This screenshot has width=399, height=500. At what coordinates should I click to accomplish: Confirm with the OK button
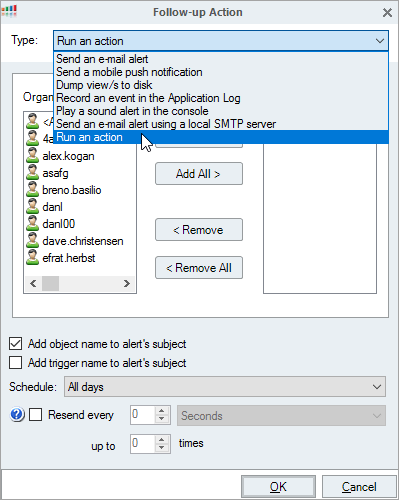click(x=278, y=487)
